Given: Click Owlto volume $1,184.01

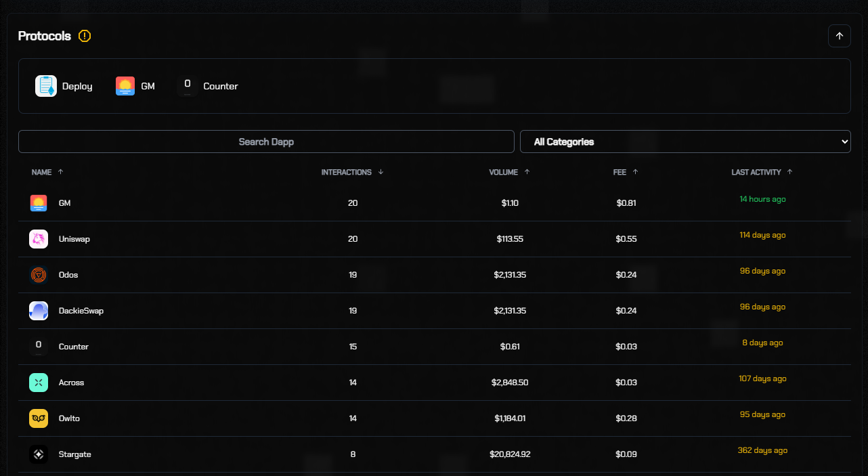Looking at the screenshot, I should point(510,418).
